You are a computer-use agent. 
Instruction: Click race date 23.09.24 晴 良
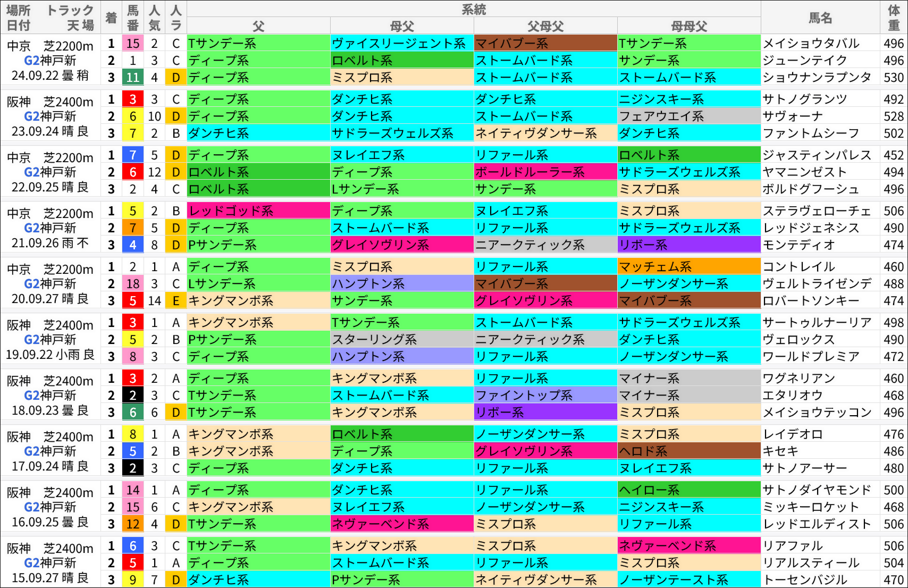coord(51,131)
